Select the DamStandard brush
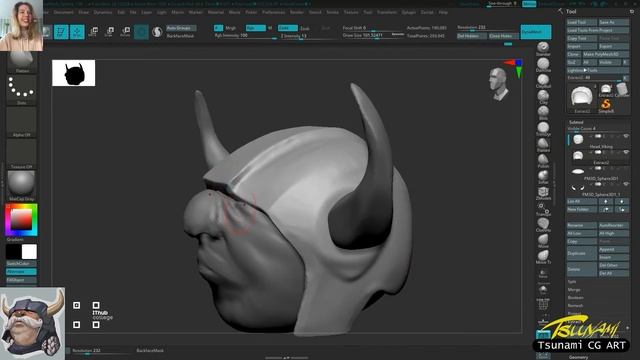640x360 pixels. click(x=543, y=65)
